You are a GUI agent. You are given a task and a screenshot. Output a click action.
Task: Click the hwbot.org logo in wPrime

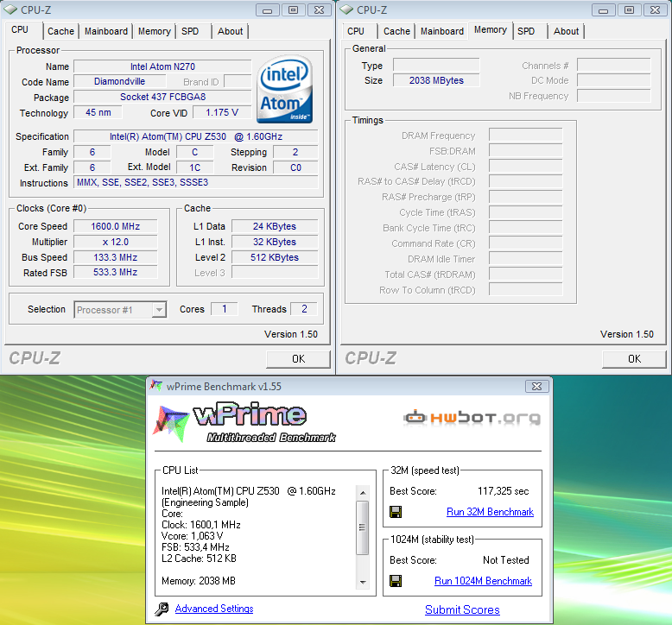point(472,417)
